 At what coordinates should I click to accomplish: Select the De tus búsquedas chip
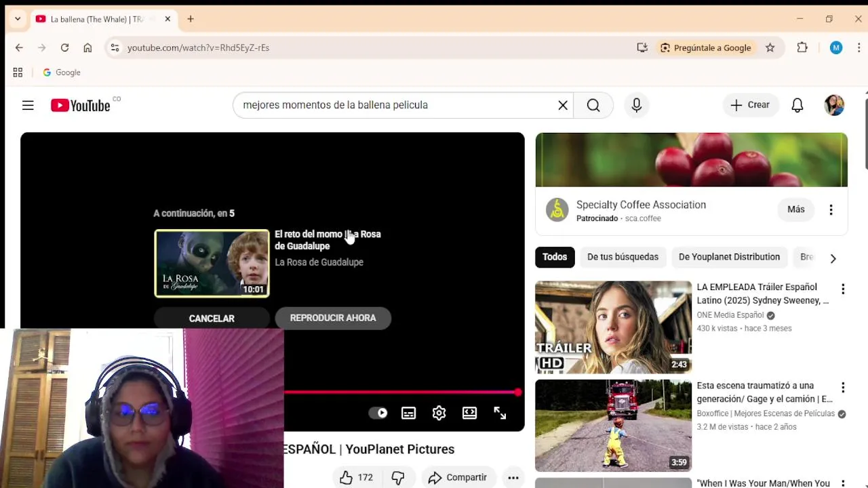pos(623,257)
